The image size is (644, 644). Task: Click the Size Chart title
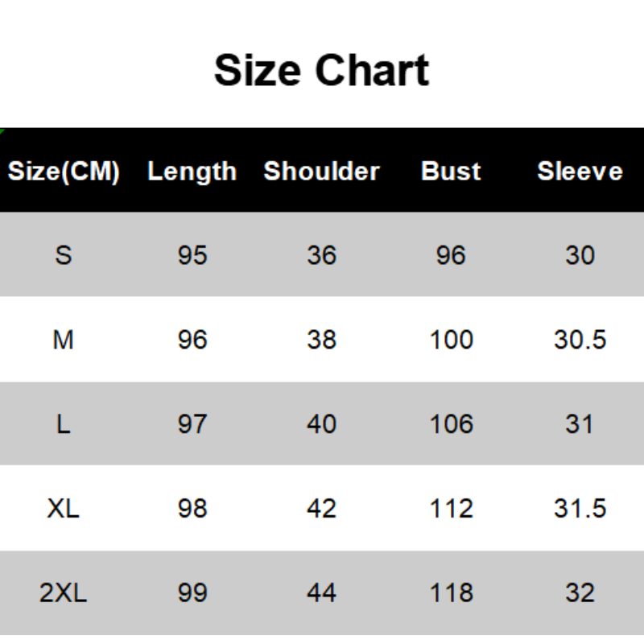pos(321,69)
